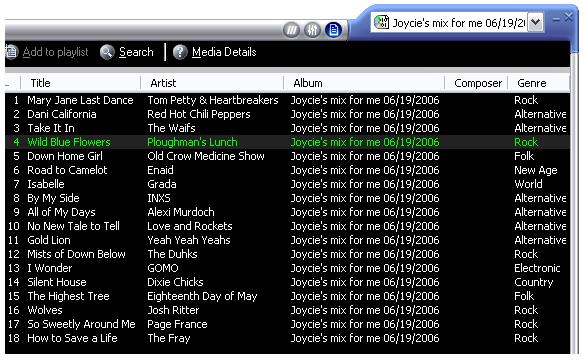Select track Take It In

pos(51,128)
